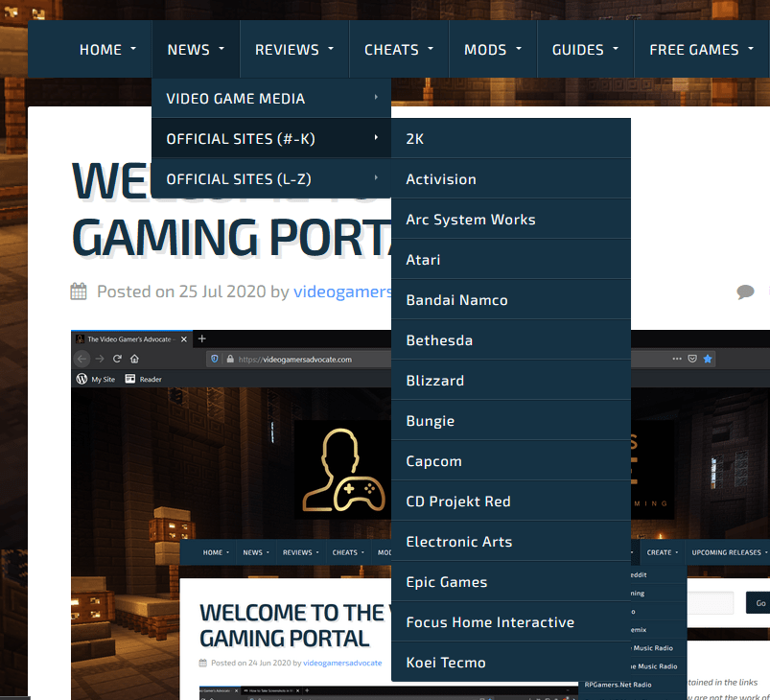Expand the FREE GAMES menu

pyautogui.click(x=701, y=50)
